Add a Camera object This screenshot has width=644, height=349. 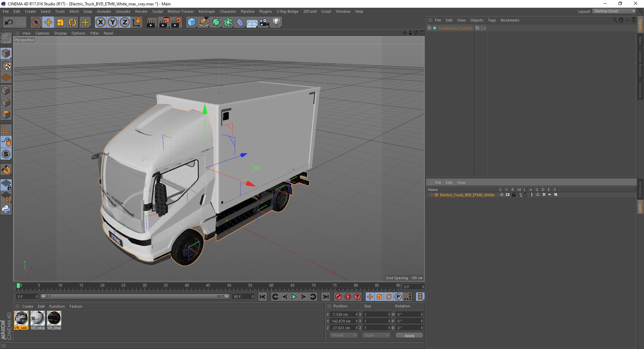pyautogui.click(x=264, y=22)
